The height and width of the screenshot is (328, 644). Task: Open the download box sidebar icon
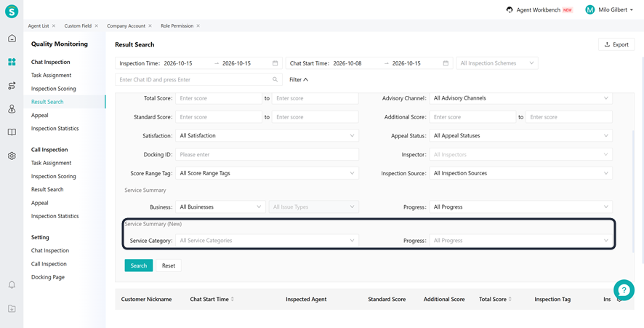click(12, 308)
